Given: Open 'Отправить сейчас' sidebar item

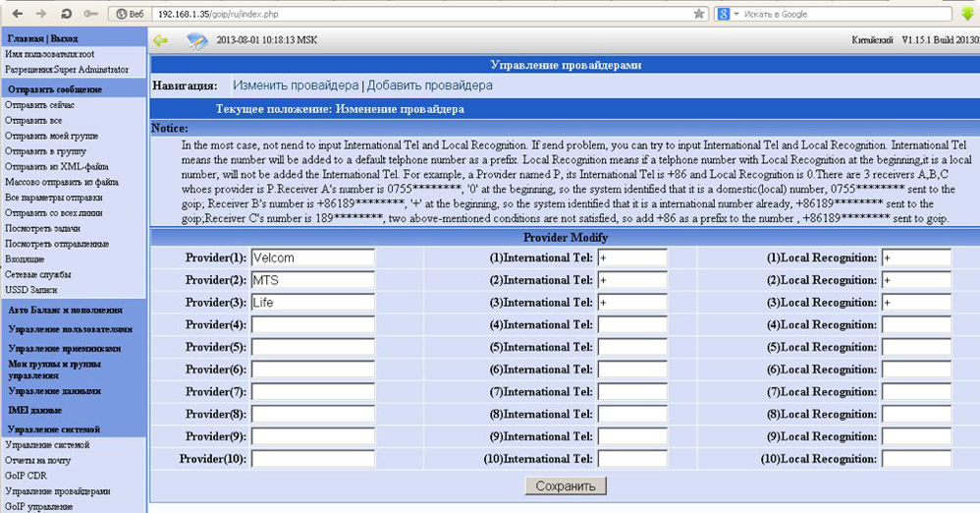Looking at the screenshot, I should point(39,105).
